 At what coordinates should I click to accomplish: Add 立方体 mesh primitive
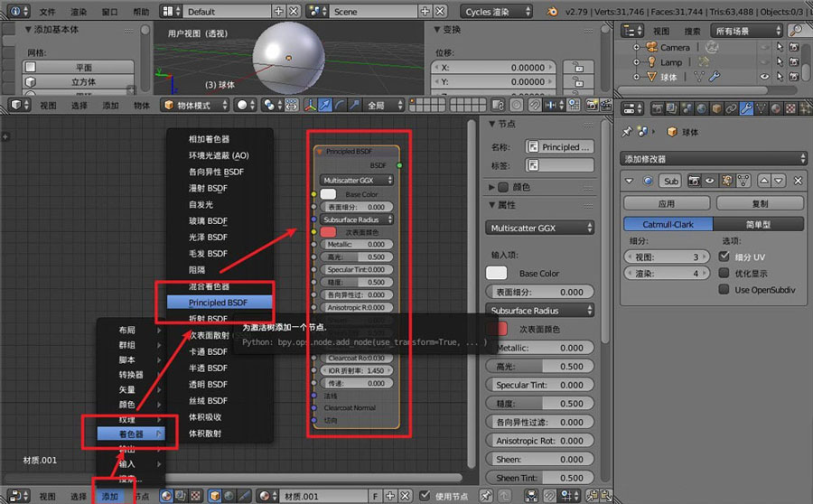(79, 81)
